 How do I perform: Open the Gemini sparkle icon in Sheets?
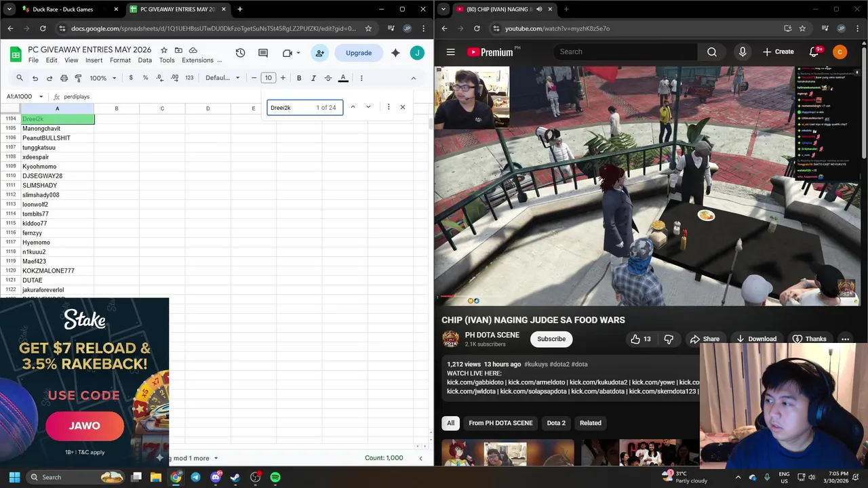point(395,53)
